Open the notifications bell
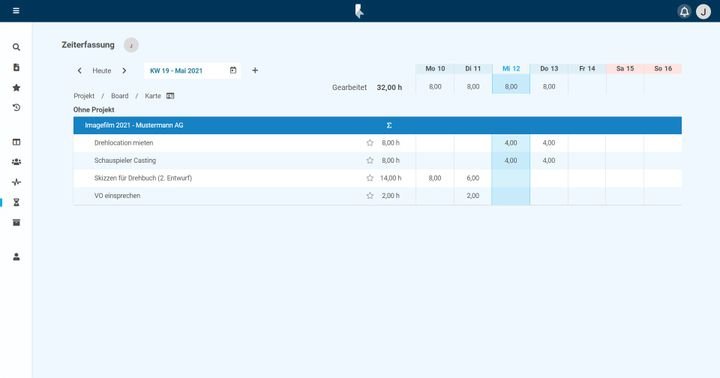720x378 pixels. point(684,11)
